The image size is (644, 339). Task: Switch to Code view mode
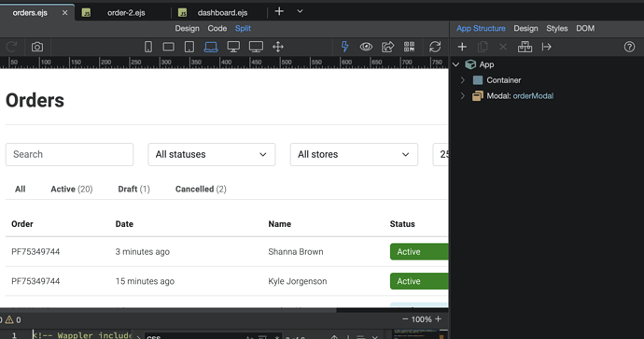point(217,28)
